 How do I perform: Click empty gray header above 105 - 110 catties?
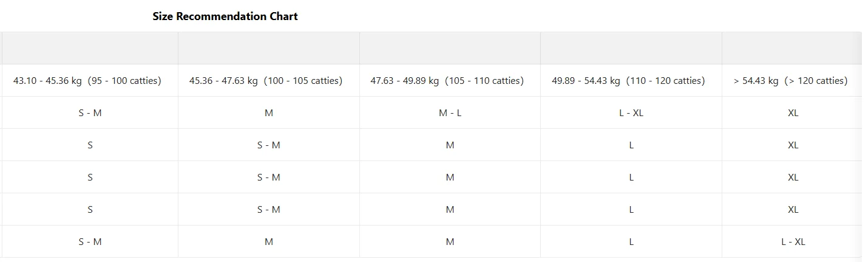pos(450,49)
